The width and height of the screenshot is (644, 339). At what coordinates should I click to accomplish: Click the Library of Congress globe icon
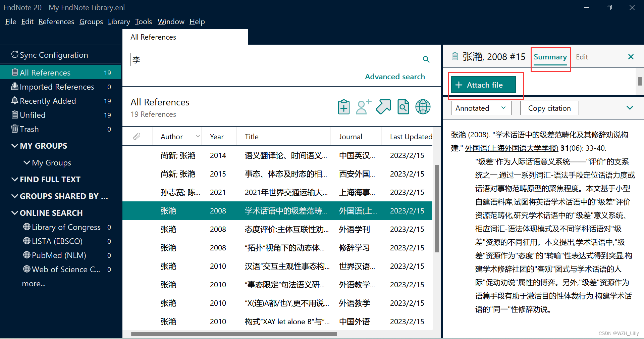(x=27, y=227)
